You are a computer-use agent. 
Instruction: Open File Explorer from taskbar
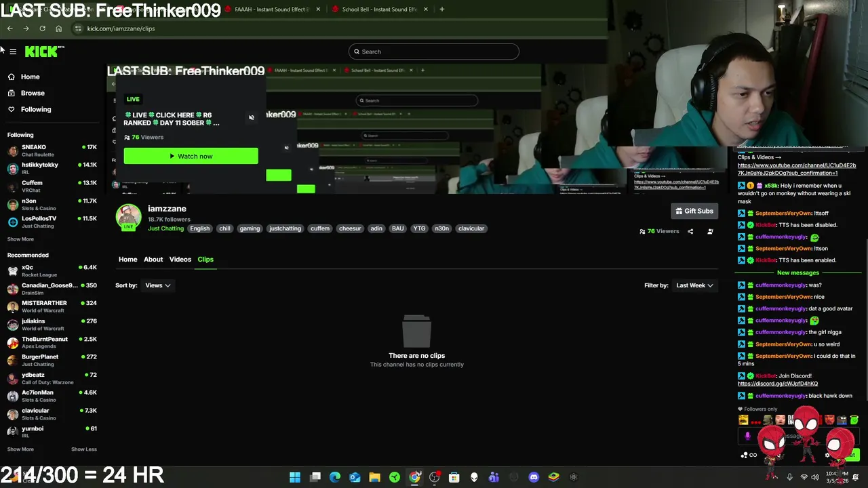374,477
